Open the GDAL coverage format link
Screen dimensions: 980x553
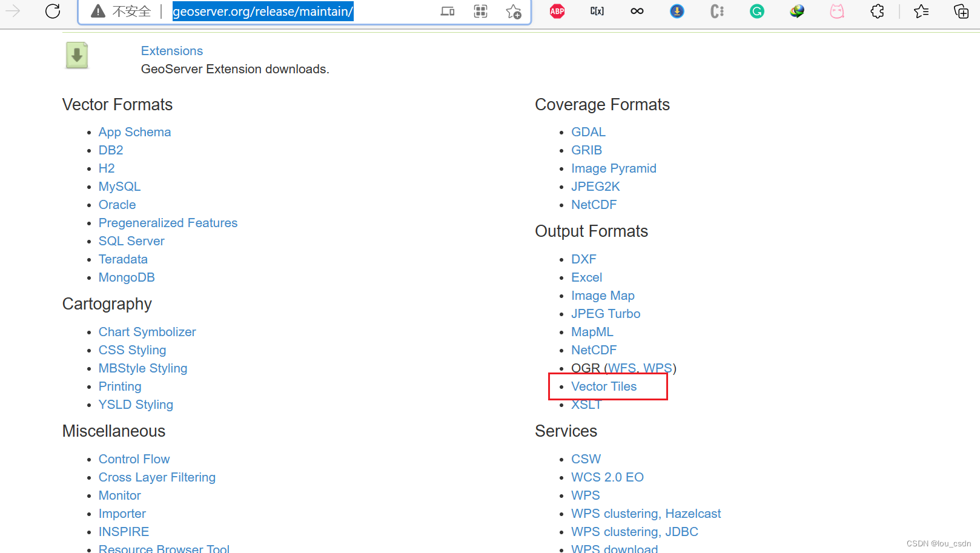(x=588, y=132)
